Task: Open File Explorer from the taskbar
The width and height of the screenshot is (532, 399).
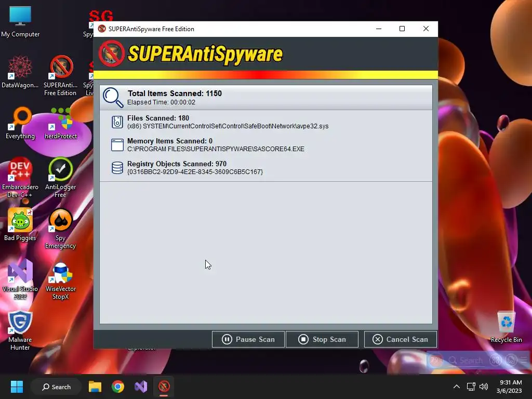Action: pyautogui.click(x=95, y=387)
